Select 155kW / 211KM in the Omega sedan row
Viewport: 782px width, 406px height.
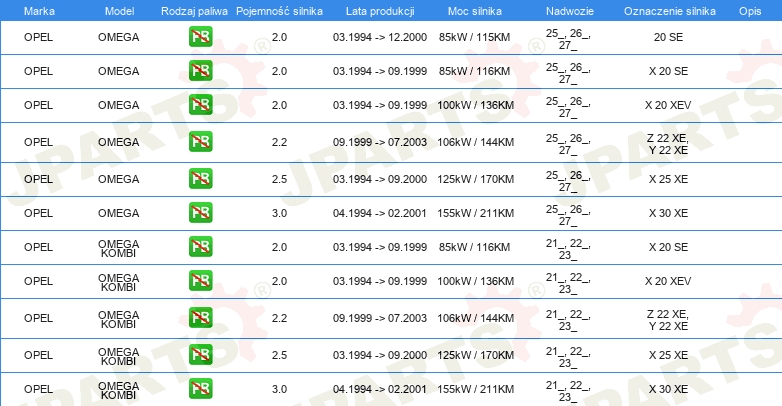point(475,213)
